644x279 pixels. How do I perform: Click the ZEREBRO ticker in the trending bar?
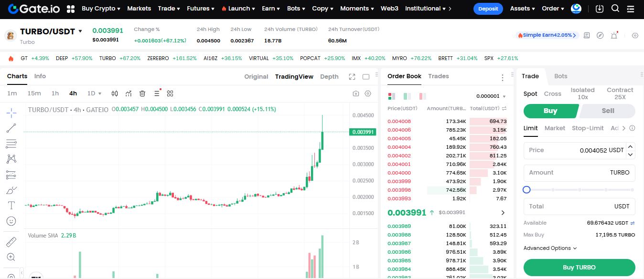(172, 58)
